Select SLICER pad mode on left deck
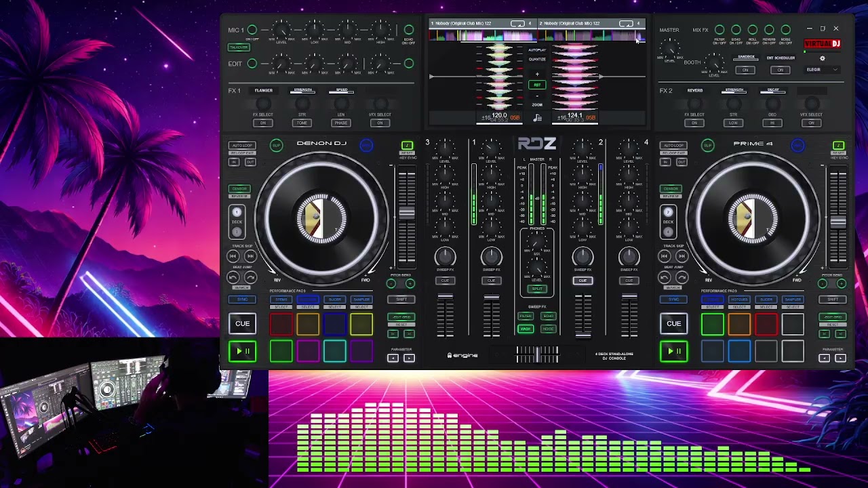Image resolution: width=868 pixels, height=488 pixels. [334, 300]
